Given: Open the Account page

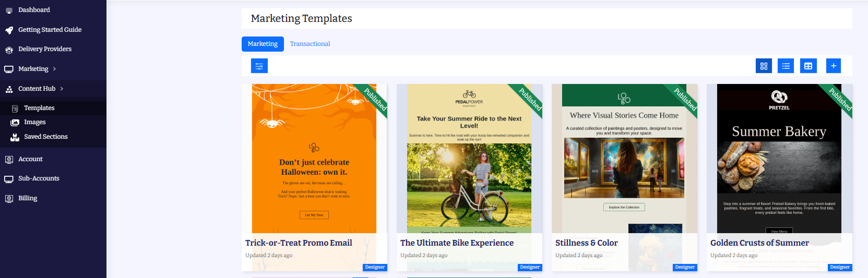Looking at the screenshot, I should coord(30,159).
